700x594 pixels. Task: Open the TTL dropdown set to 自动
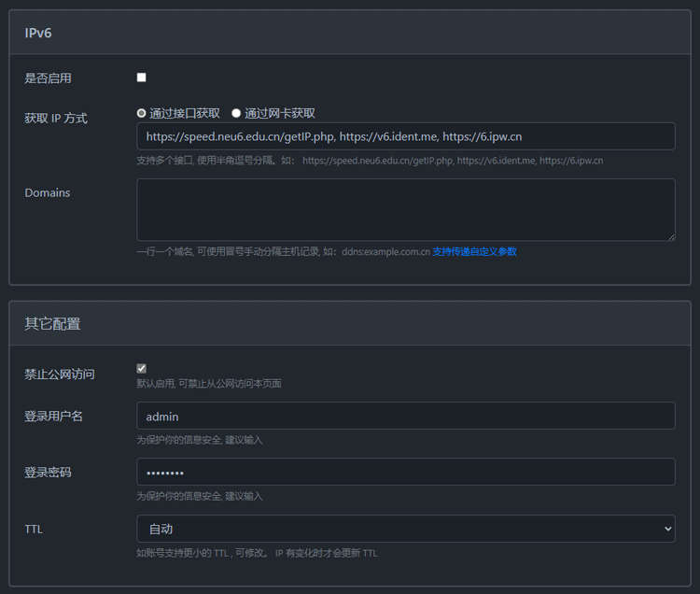[x=405, y=529]
